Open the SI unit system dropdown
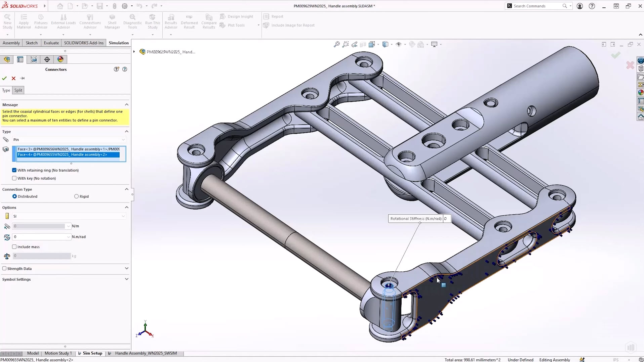644x362 pixels. 69,216
